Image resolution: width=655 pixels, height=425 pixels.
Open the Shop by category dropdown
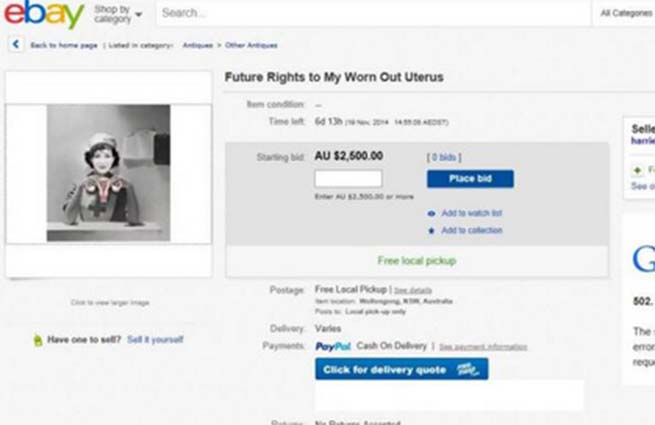coord(118,14)
